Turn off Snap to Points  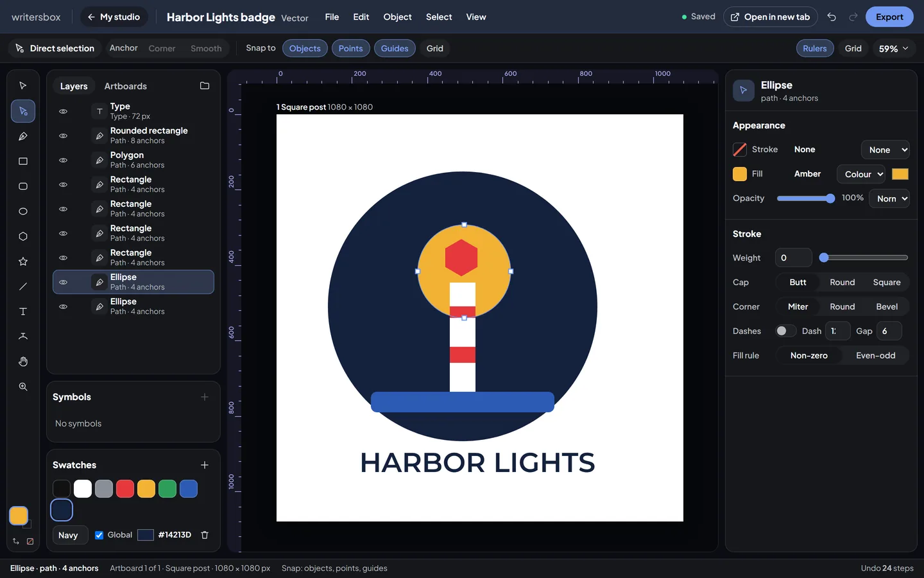[x=350, y=48]
